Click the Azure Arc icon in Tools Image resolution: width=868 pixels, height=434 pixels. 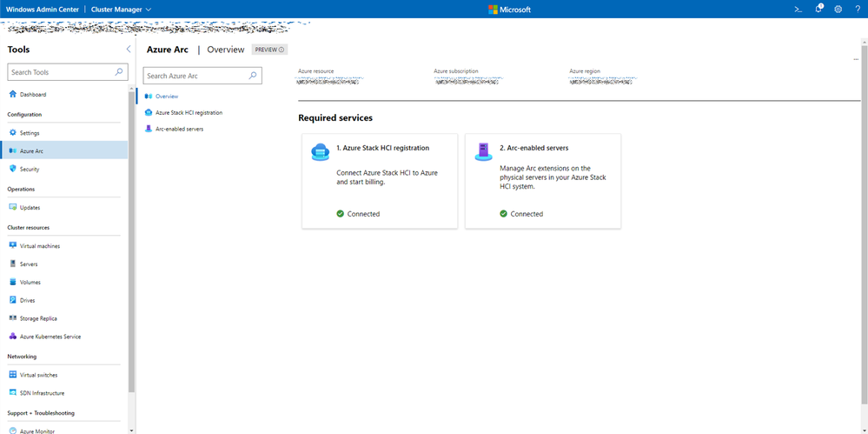click(x=13, y=150)
